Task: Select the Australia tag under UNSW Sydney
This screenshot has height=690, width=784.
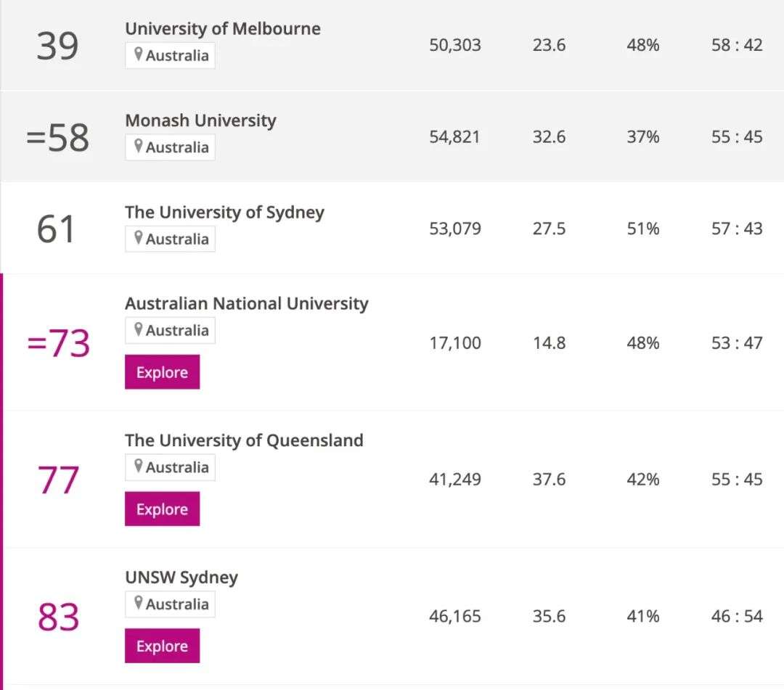Action: pos(170,604)
